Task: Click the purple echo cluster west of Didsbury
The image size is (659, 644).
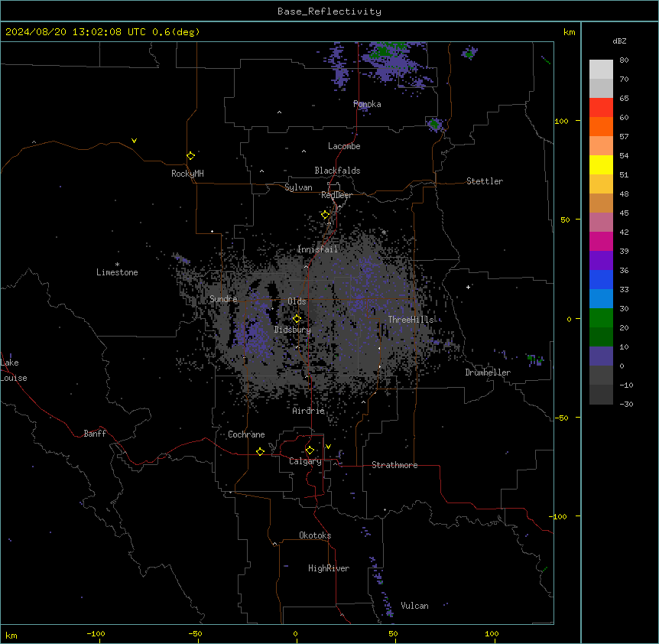Action: point(254,334)
